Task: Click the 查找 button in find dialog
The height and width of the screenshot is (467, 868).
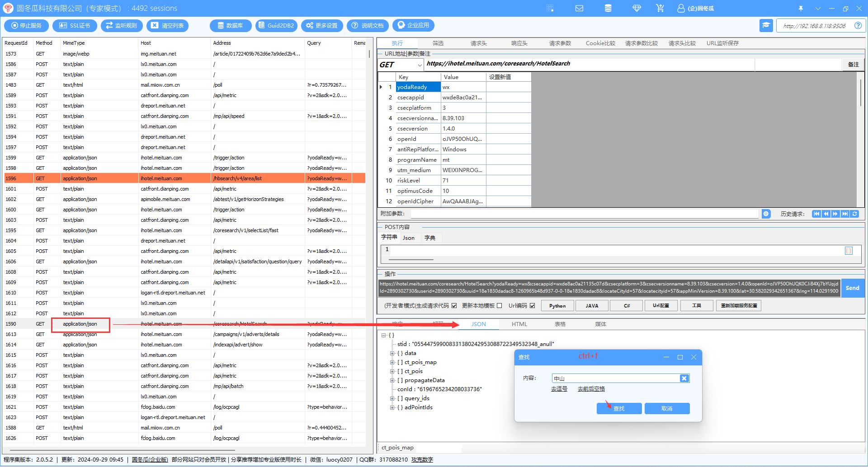Action: tap(619, 408)
